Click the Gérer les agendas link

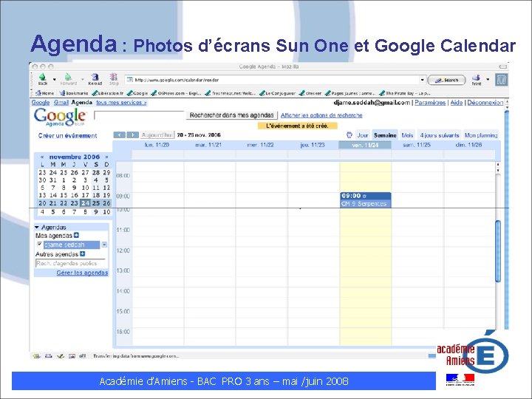[82, 273]
